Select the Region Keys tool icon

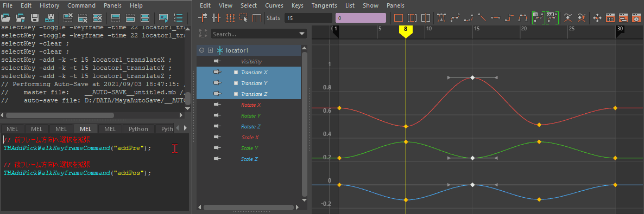(x=244, y=18)
